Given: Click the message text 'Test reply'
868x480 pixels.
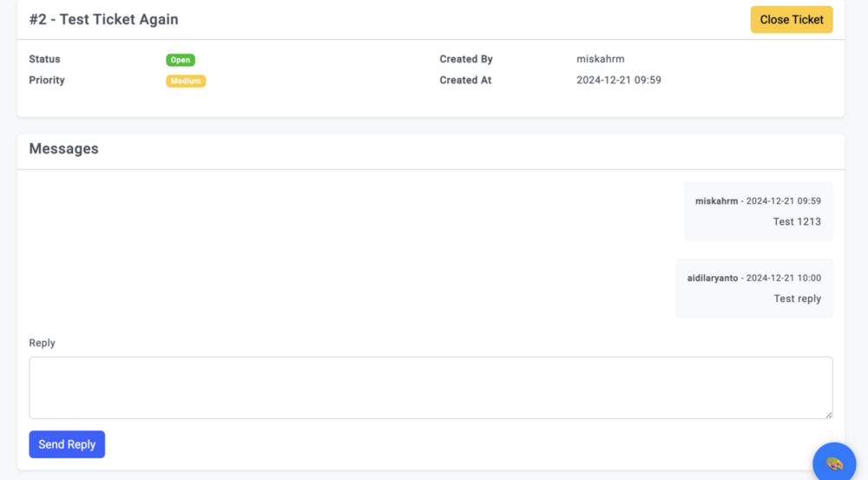Looking at the screenshot, I should coord(797,299).
